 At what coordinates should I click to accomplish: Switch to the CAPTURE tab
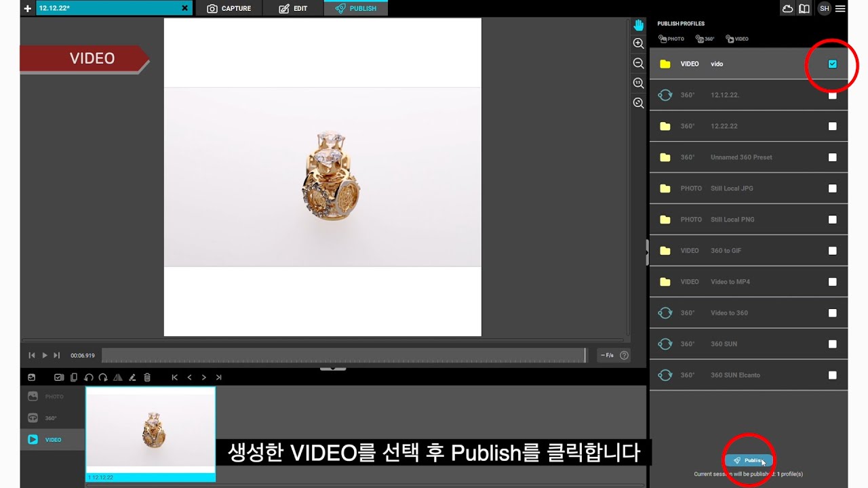tap(229, 8)
